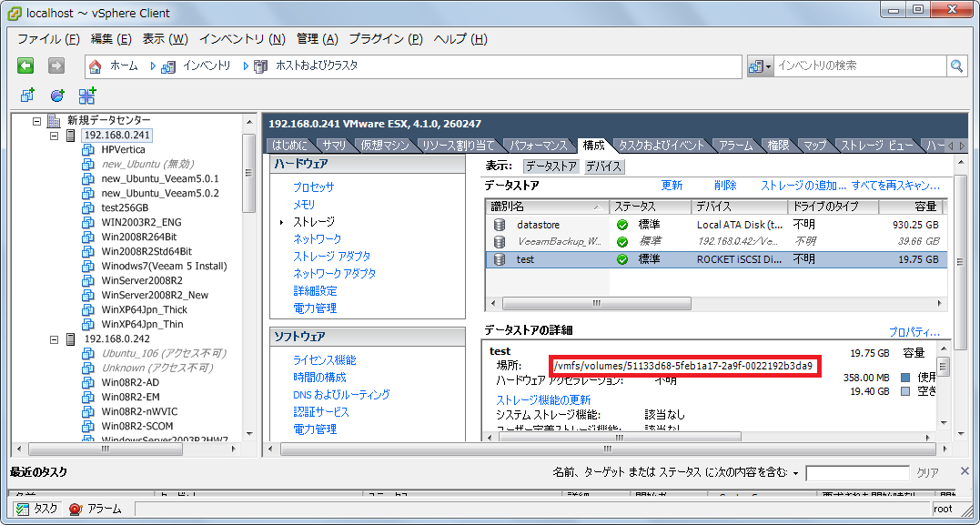Image resolution: width=980 pixels, height=525 pixels.
Task: Click the Alarms icon in status bar
Action: (75, 509)
